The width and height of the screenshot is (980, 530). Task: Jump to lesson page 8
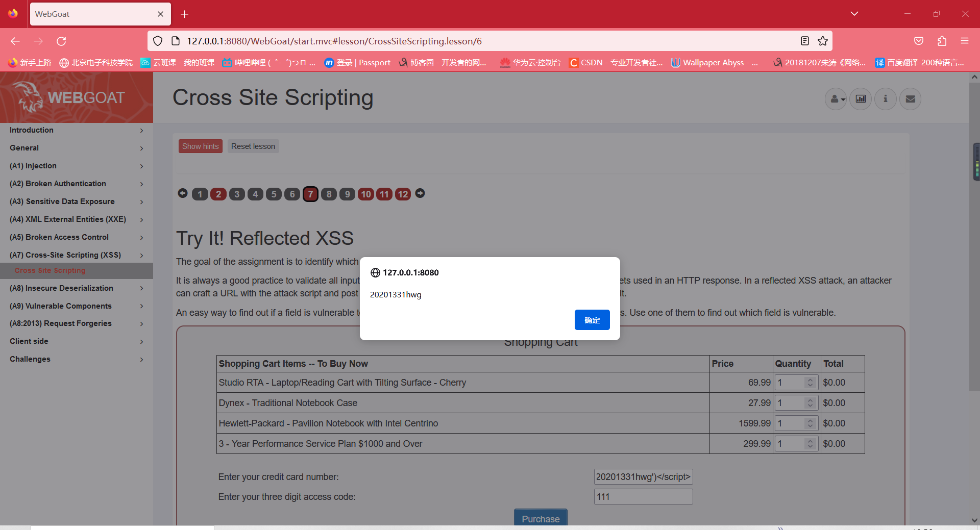(x=329, y=194)
